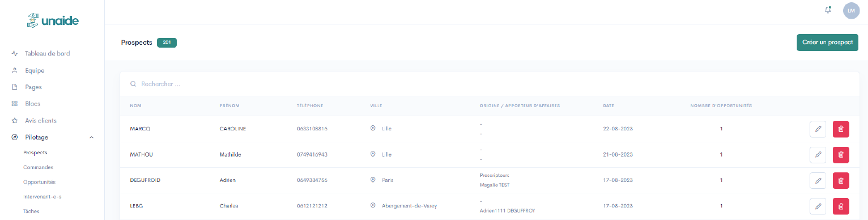
Task: Edit the MATHOU Mathilde prospect
Action: [818, 154]
